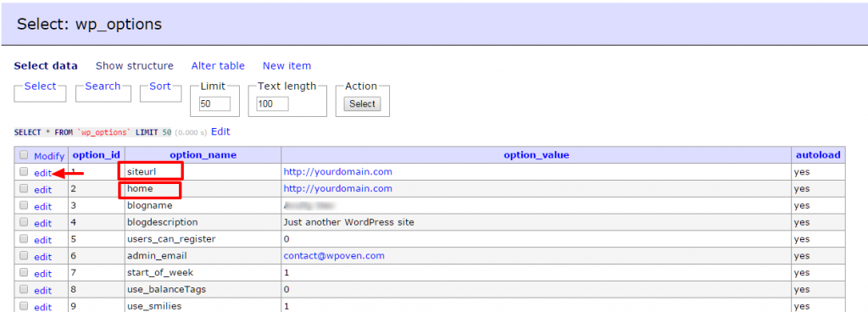
Task: Click the admin_email option name cell
Action: click(x=203, y=255)
